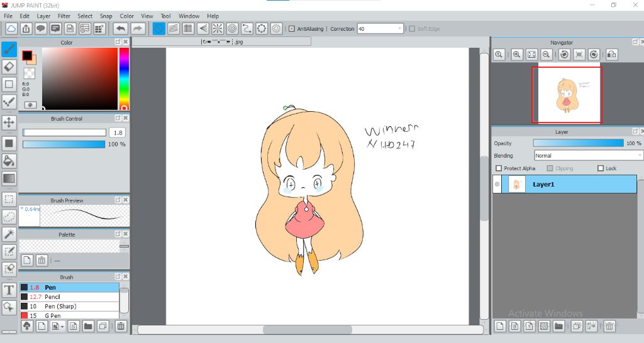Select the Bucket fill tool
This screenshot has width=644, height=343.
tap(9, 161)
